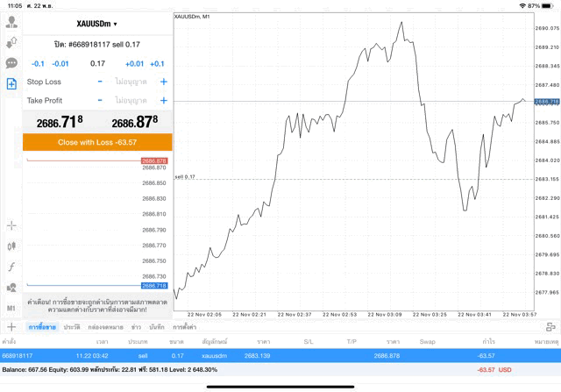Open the candlestick chart type settings icon
Image resolution: width=561 pixels, height=392 pixels.
(x=11, y=246)
